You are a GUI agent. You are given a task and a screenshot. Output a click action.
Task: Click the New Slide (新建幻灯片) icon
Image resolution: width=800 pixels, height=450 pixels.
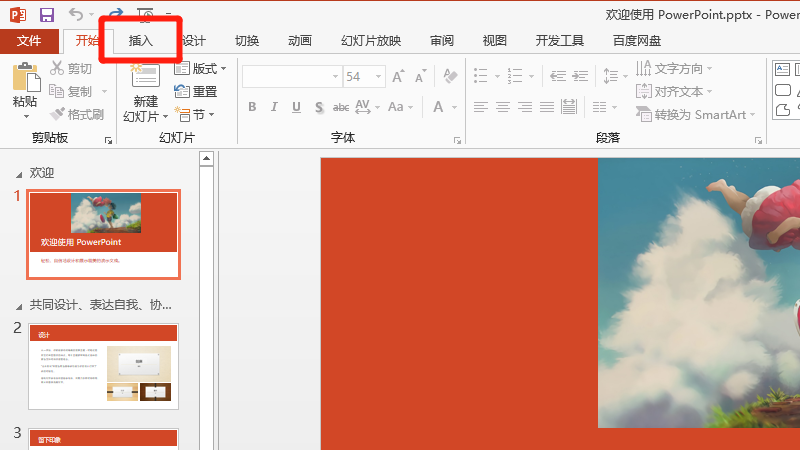[x=145, y=77]
